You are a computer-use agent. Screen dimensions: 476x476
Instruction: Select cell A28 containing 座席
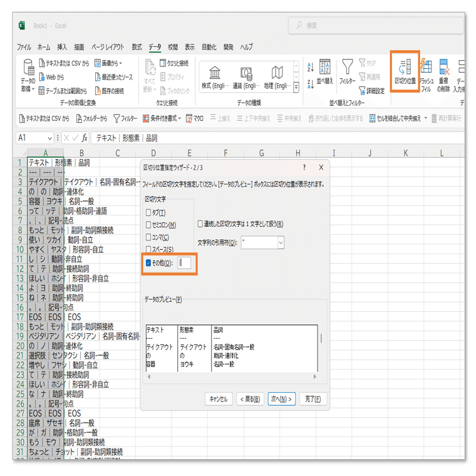click(x=46, y=423)
